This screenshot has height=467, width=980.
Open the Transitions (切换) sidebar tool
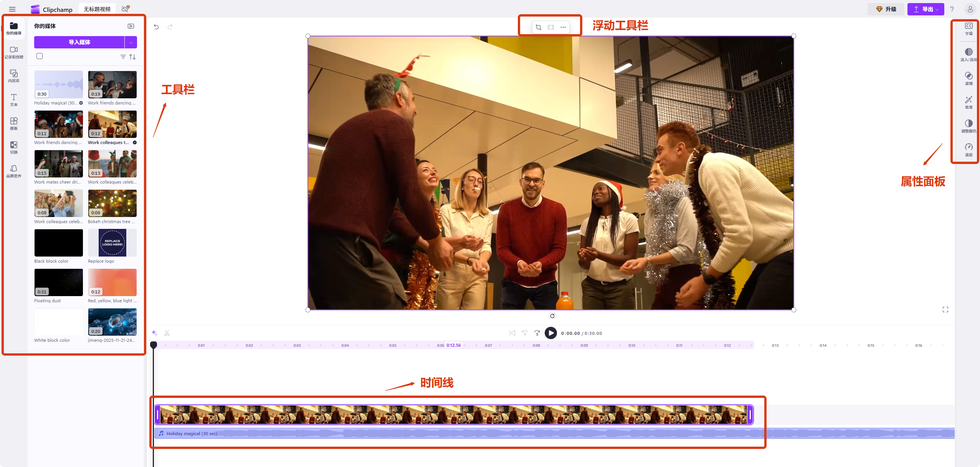pos(14,147)
